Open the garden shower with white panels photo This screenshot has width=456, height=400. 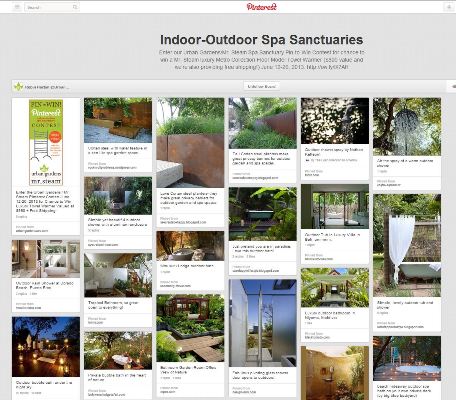click(x=118, y=196)
